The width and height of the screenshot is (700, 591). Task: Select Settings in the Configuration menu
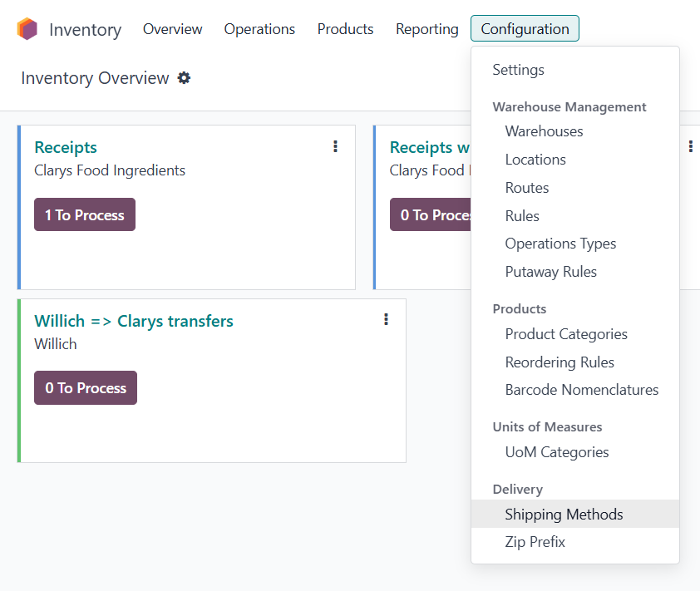pos(518,70)
